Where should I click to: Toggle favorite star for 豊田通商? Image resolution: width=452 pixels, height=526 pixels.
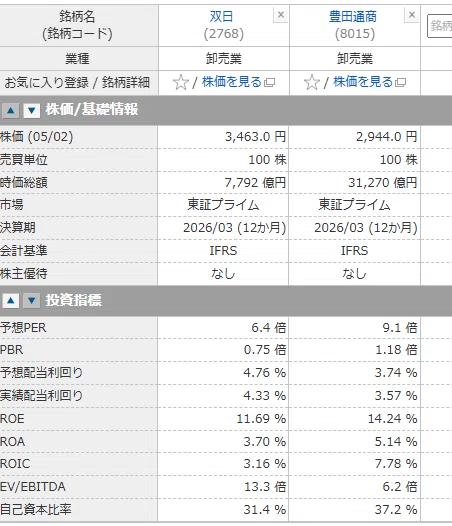pos(312,83)
